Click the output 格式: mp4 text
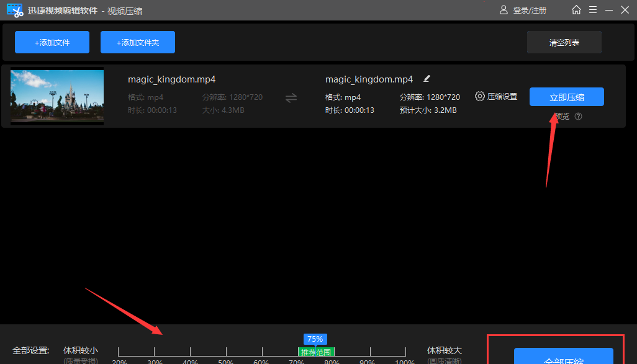 [x=343, y=97]
